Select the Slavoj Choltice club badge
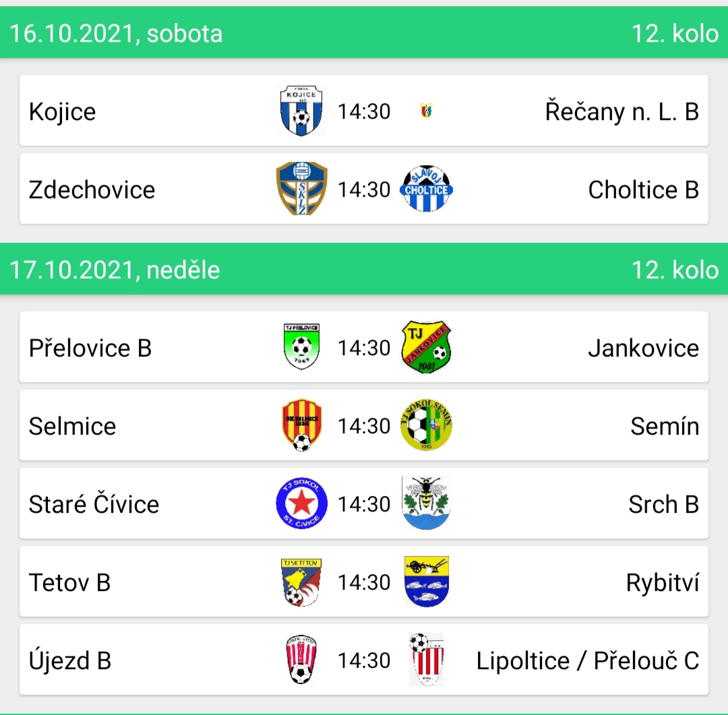The width and height of the screenshot is (728, 715). (x=426, y=189)
